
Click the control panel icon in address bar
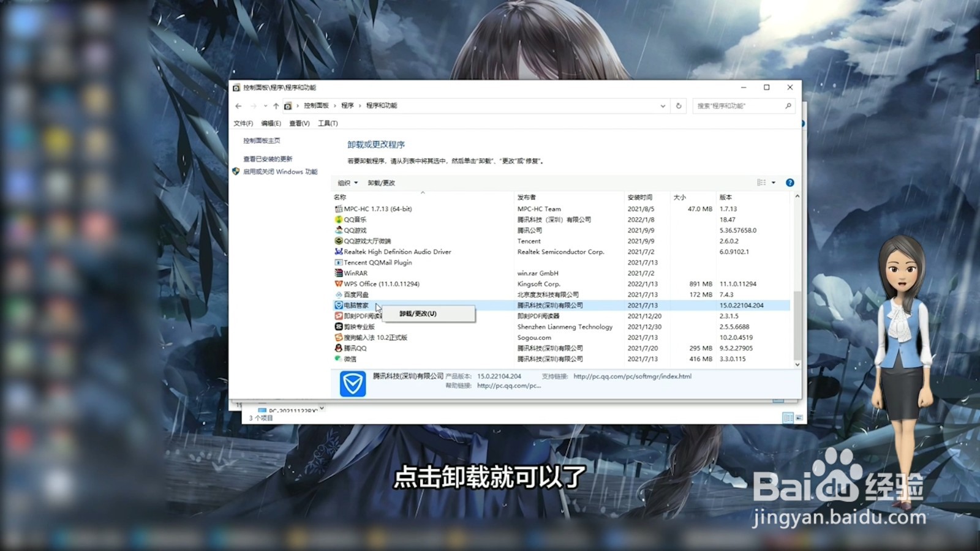click(288, 106)
